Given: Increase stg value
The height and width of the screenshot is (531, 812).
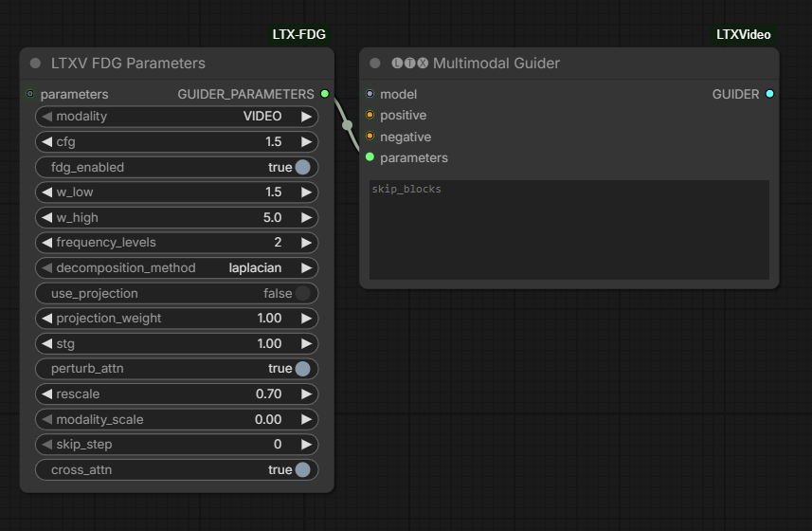Looking at the screenshot, I should pos(307,343).
